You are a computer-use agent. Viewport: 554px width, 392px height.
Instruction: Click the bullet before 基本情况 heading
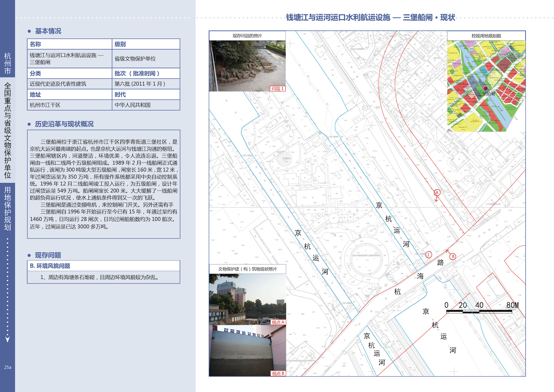coord(29,31)
